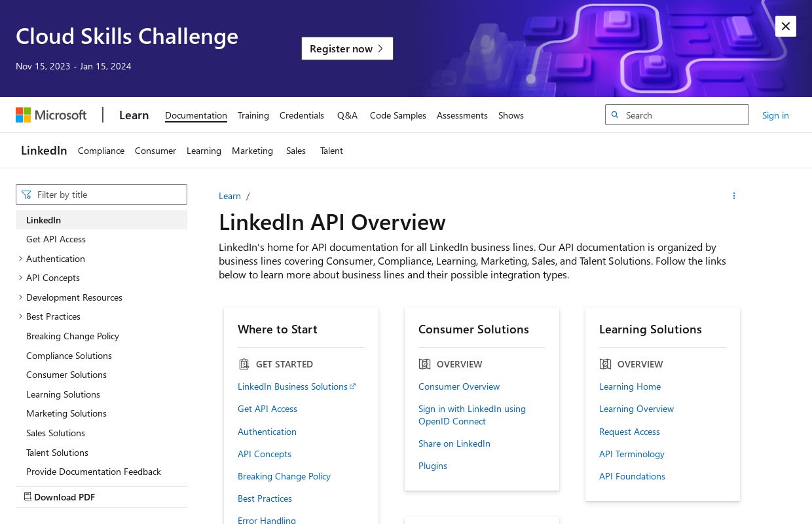Click Sign in link
This screenshot has width=812, height=524.
[x=775, y=115]
